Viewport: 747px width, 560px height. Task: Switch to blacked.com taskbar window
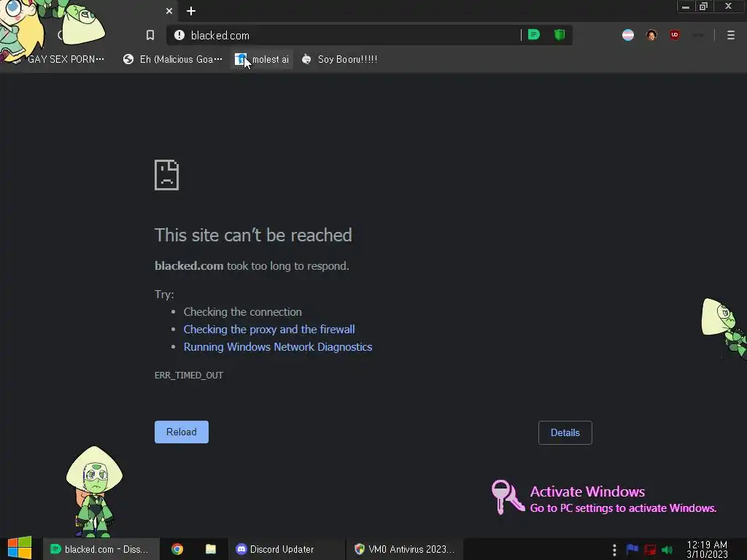pyautogui.click(x=101, y=549)
